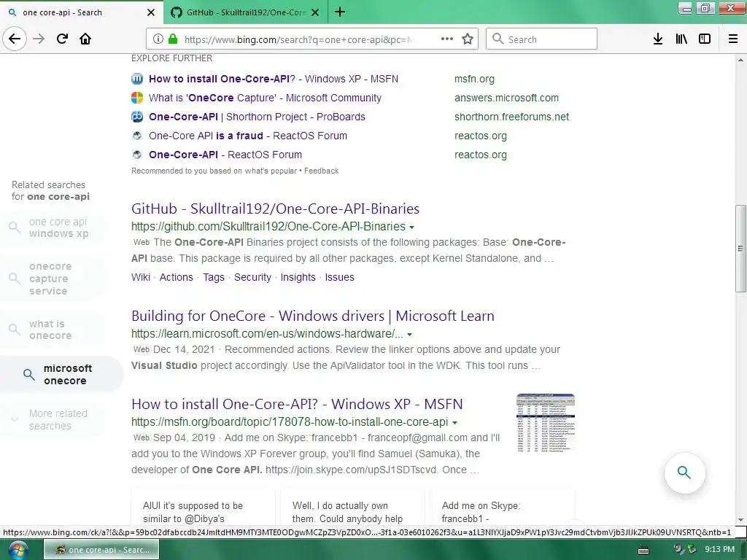
Task: Open the on-screen keyboard tray icon
Action: coord(643,550)
